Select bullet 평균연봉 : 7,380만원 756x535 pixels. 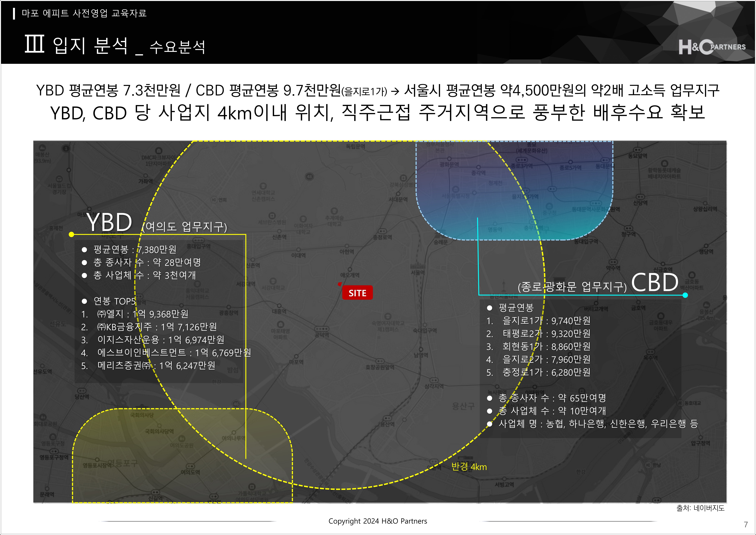(x=129, y=249)
